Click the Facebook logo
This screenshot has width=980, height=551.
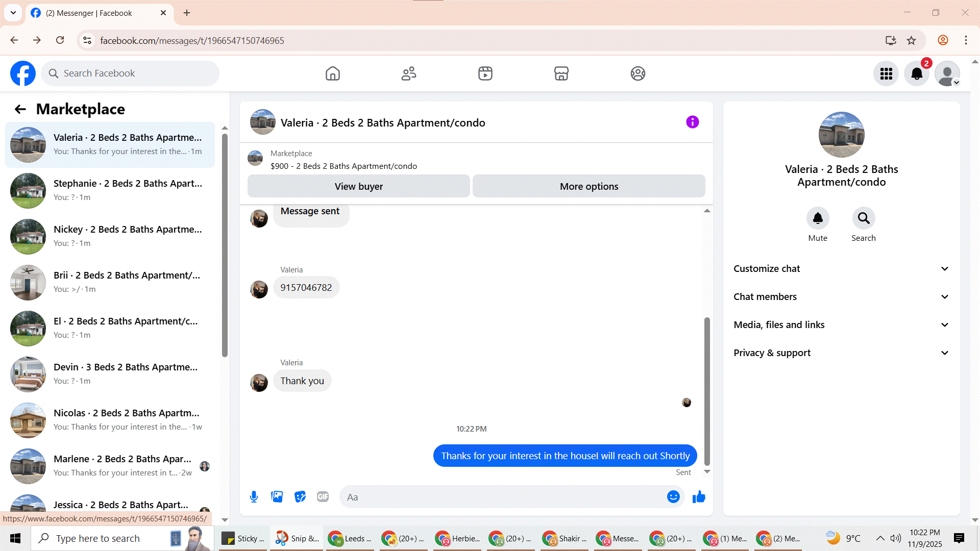pos(23,73)
